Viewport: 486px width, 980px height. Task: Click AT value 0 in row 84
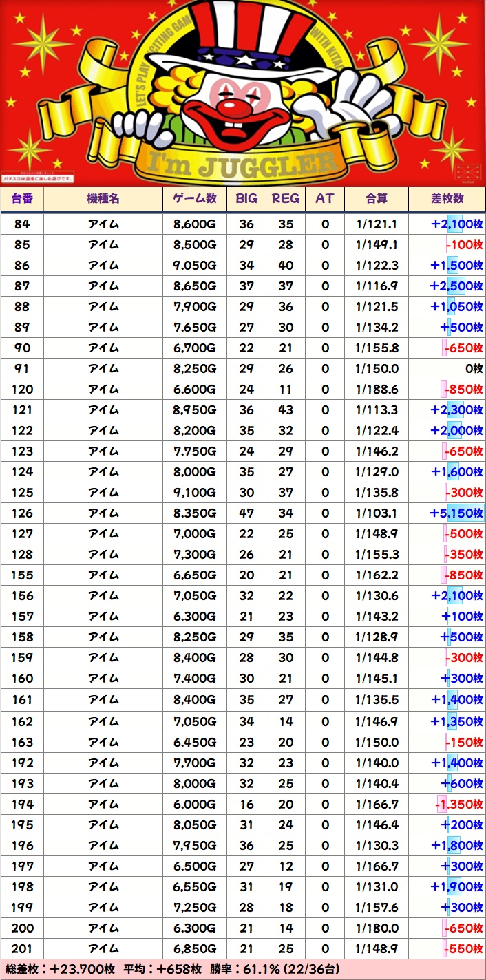[325, 224]
